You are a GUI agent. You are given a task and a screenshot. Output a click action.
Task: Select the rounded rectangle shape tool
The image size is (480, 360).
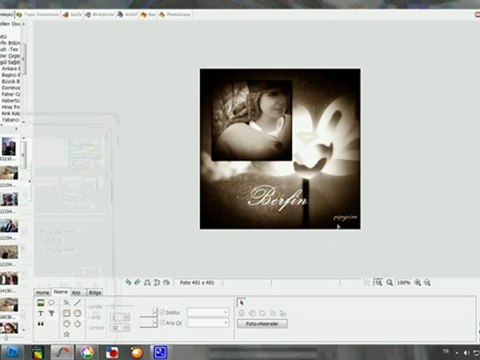point(77,313)
